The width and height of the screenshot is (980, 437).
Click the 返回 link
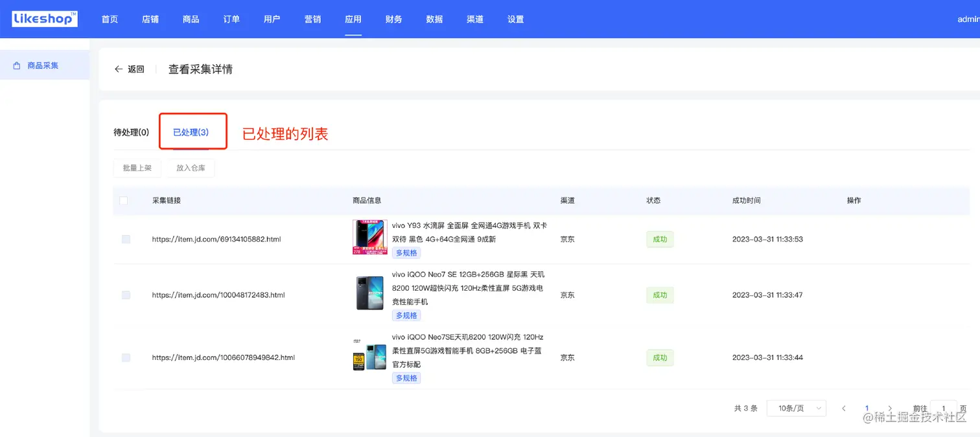pos(135,69)
